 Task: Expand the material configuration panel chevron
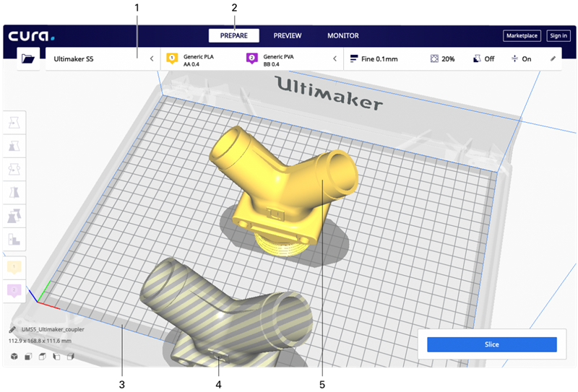pos(334,59)
